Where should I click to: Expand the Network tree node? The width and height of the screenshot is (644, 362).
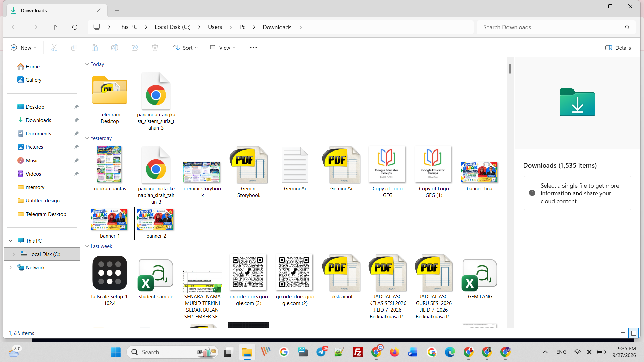[x=10, y=267]
